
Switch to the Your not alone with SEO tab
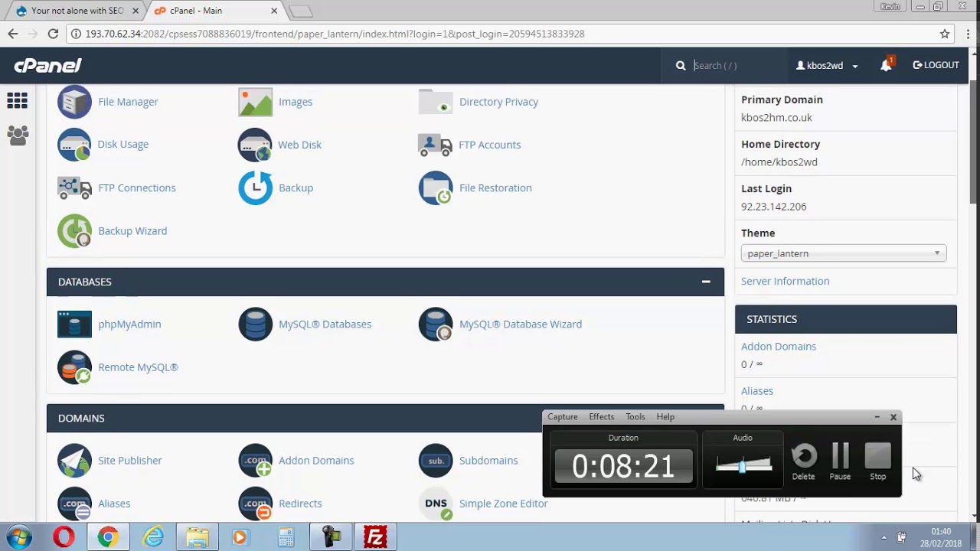[77, 11]
